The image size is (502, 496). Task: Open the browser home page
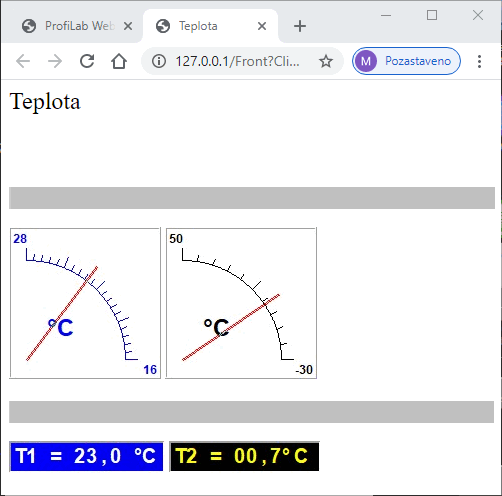pos(119,61)
